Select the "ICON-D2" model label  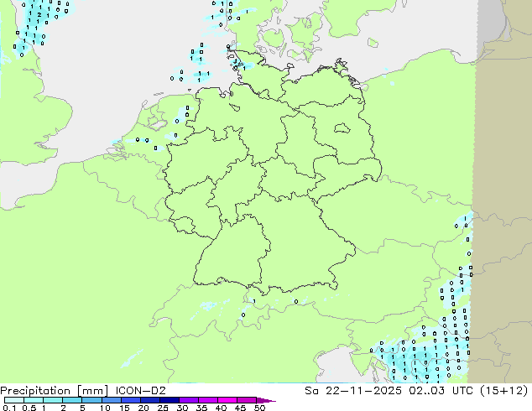click(x=140, y=390)
